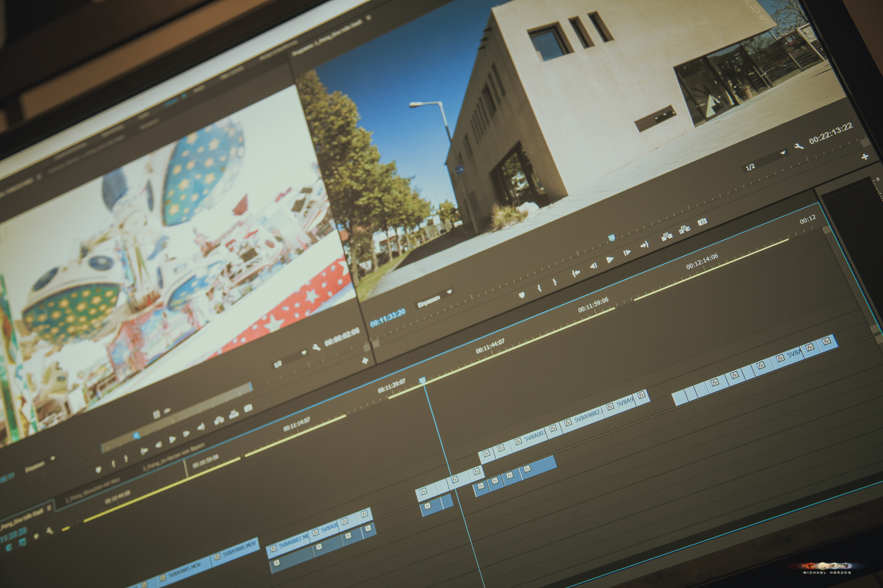The width and height of the screenshot is (883, 588).
Task: Step back one frame in Source monitor
Action: 159,444
